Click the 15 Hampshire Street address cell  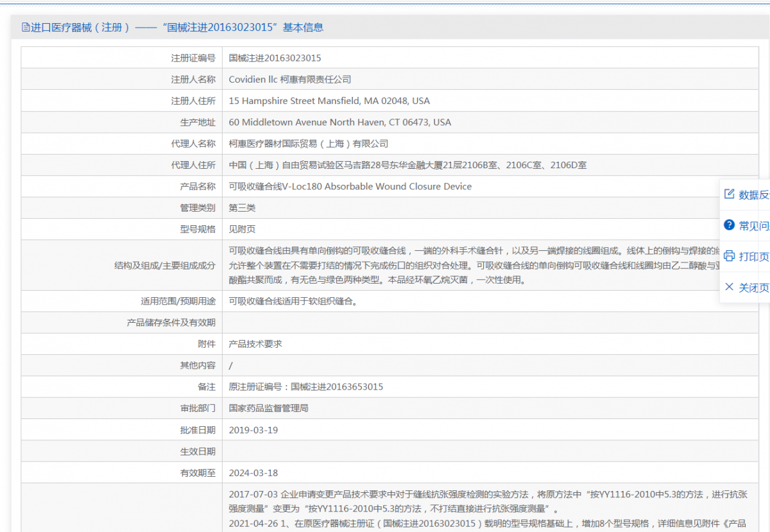click(329, 101)
